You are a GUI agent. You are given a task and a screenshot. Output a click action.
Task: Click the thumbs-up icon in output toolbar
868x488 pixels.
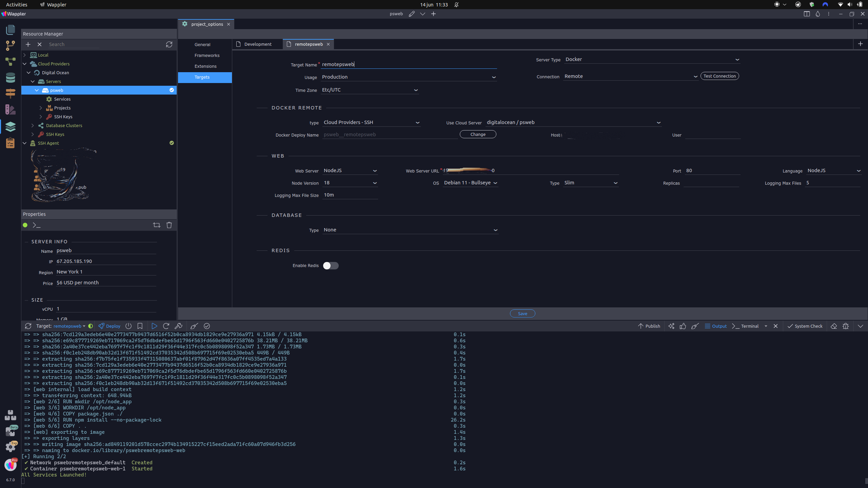click(x=683, y=326)
